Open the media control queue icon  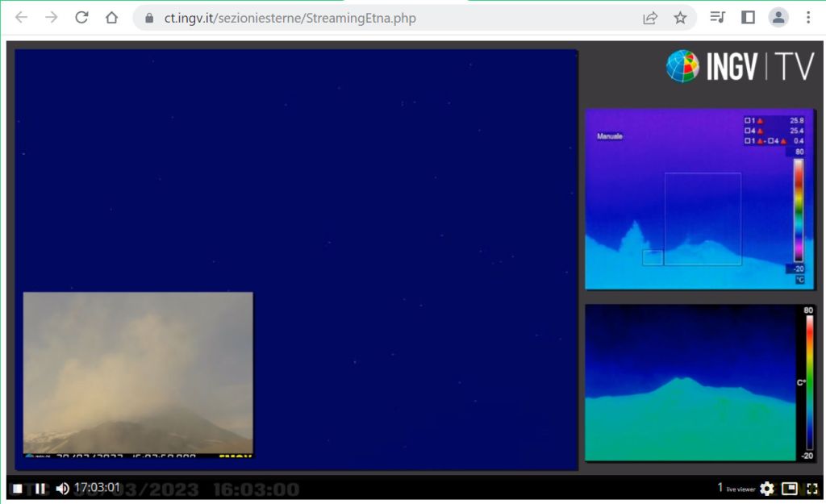[717, 18]
